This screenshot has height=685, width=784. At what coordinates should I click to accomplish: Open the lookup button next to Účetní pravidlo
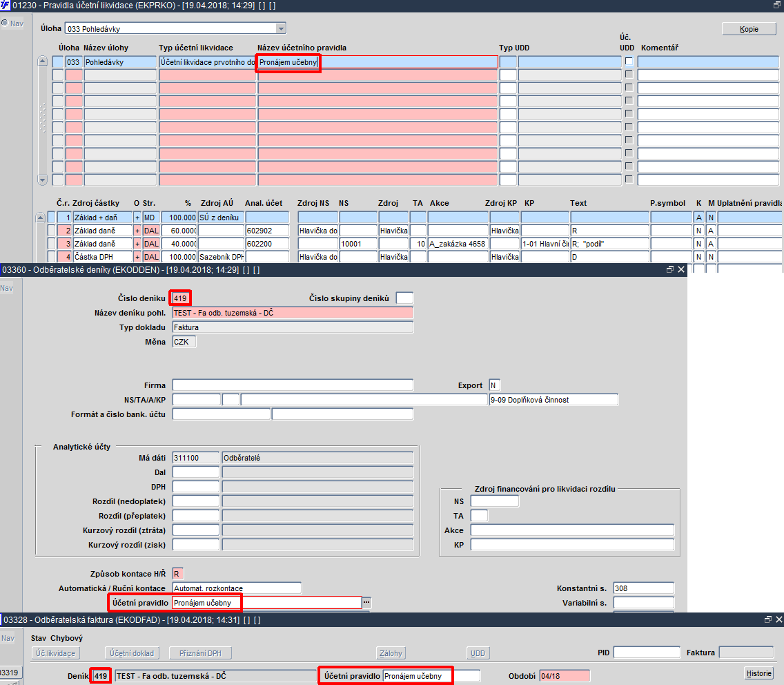[366, 602]
